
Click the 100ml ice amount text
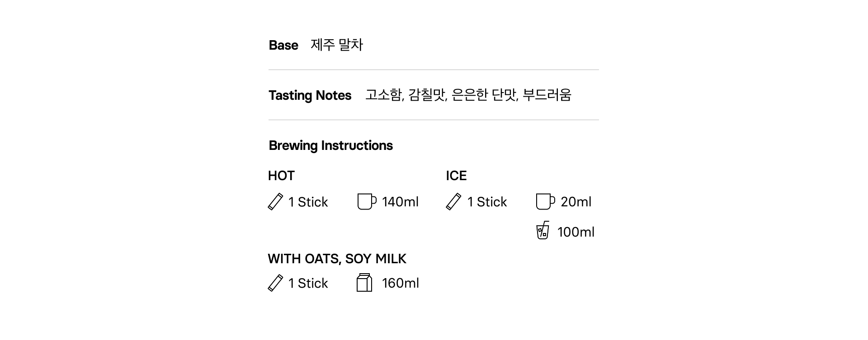576,232
